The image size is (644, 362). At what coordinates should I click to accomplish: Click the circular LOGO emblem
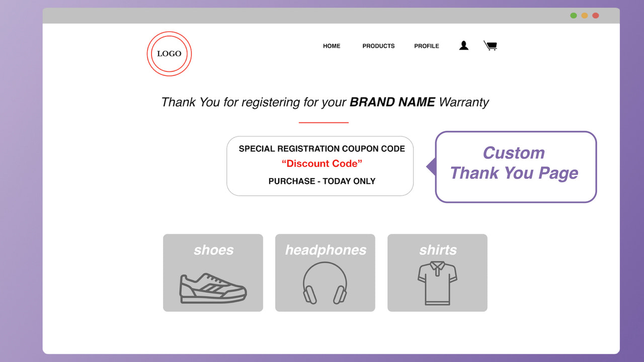[169, 53]
